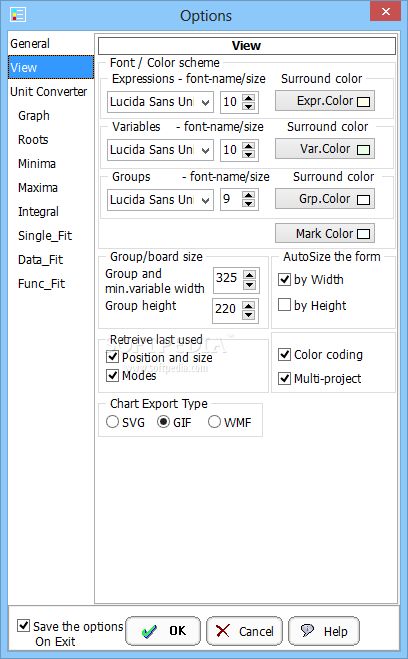
Task: Click OK button with green checkmark
Action: [x=163, y=631]
